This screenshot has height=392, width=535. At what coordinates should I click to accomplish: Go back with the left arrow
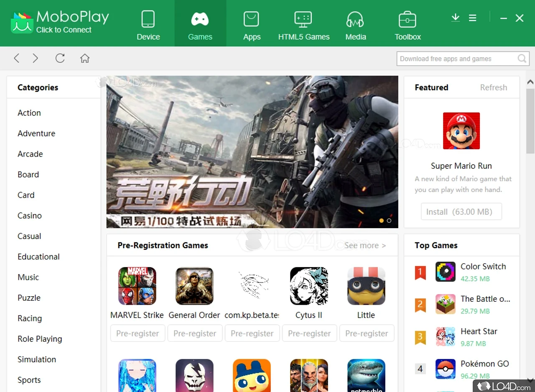coord(17,58)
